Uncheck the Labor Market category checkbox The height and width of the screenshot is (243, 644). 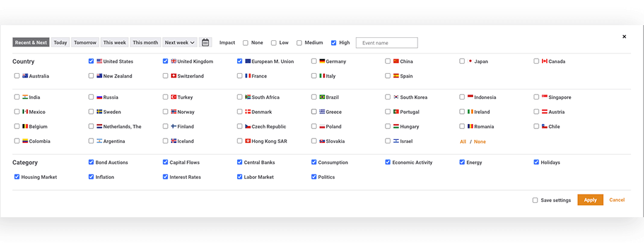click(240, 177)
